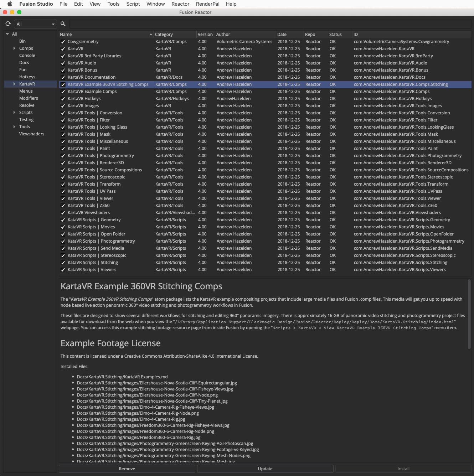Open the Edit menu
474x476 pixels.
coord(78,4)
